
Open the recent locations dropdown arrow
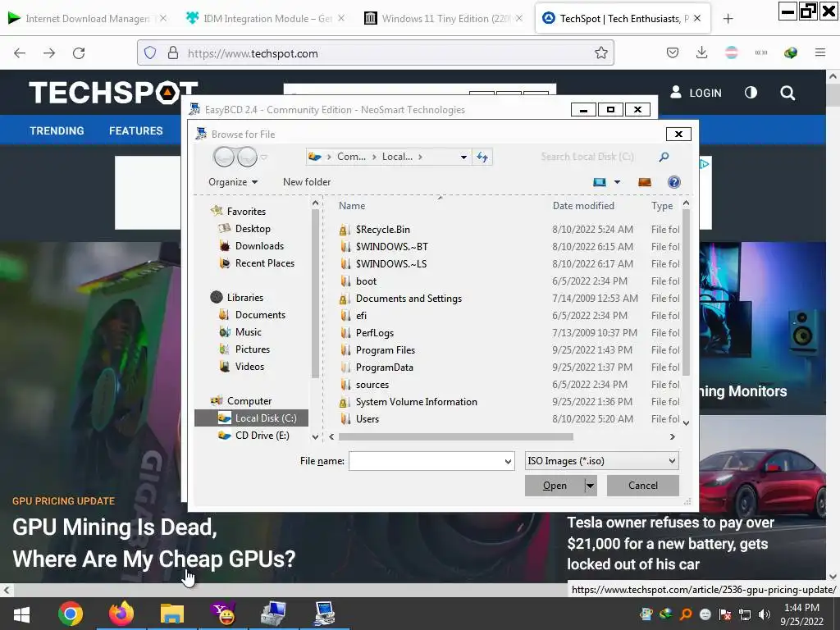(x=263, y=157)
